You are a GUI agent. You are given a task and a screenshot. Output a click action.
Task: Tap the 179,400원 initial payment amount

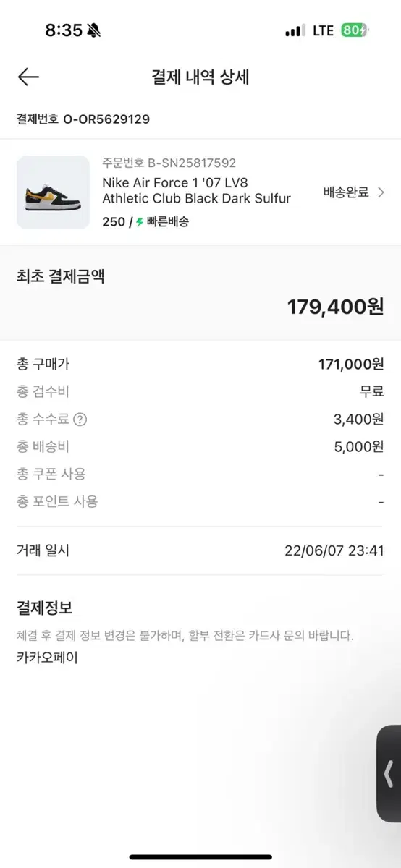[x=335, y=307]
